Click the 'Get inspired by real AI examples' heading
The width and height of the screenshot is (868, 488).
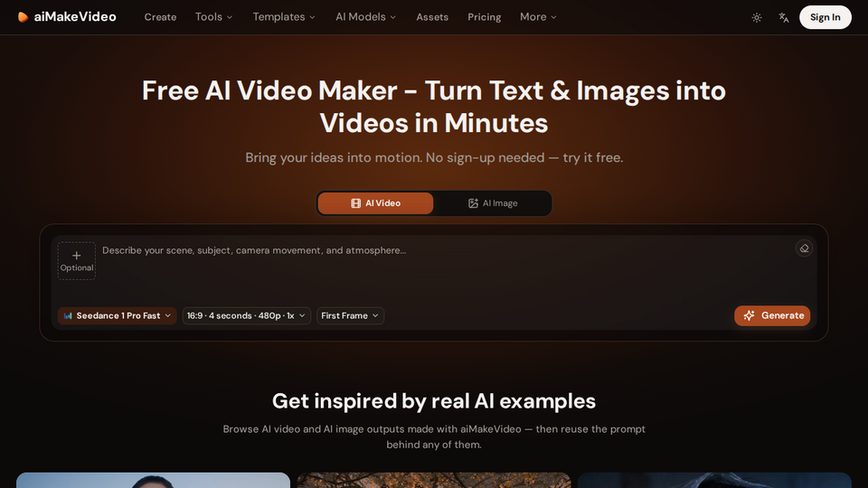434,401
